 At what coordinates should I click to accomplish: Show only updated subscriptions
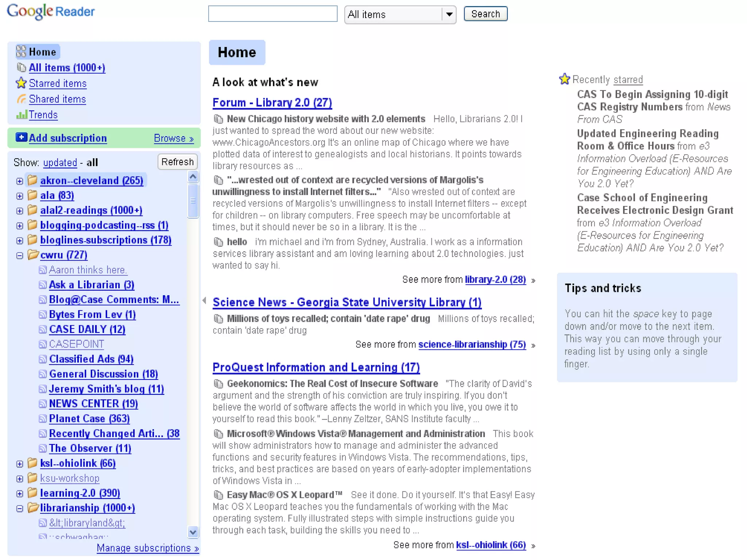pos(60,163)
